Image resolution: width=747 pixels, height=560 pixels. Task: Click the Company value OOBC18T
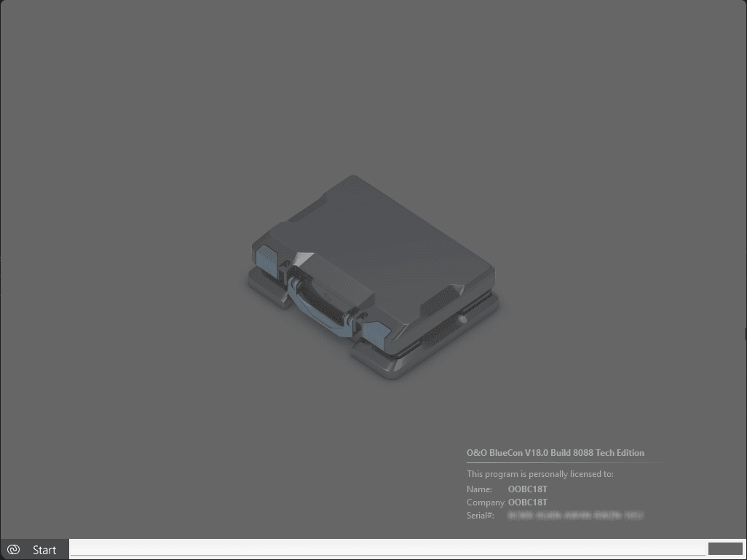click(527, 502)
